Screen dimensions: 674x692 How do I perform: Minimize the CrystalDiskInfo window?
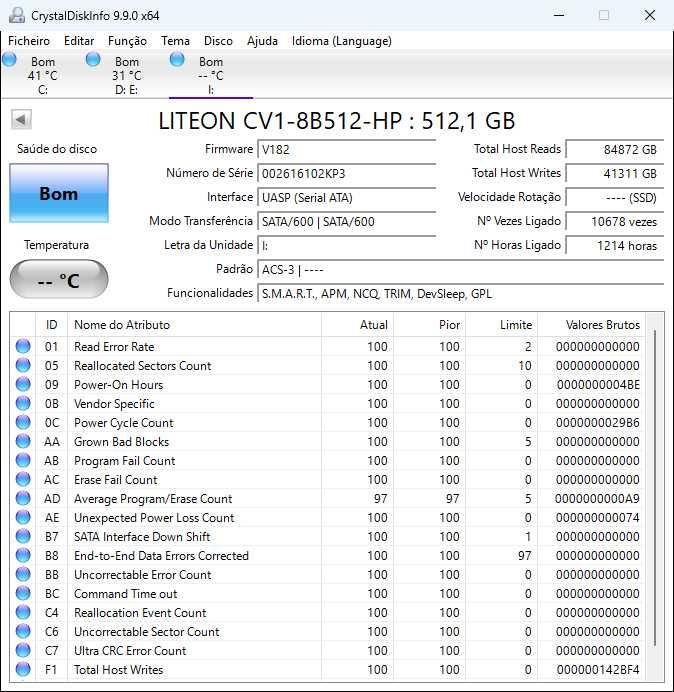tap(559, 15)
